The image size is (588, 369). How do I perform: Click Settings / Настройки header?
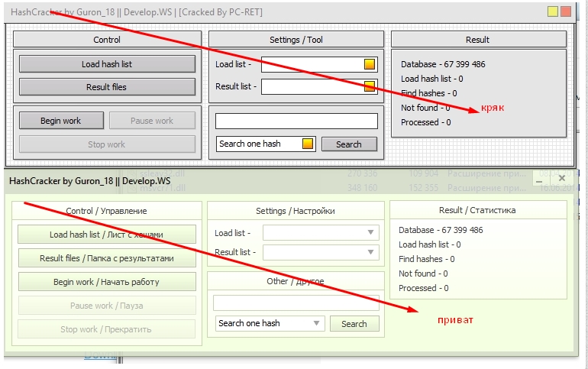(296, 211)
